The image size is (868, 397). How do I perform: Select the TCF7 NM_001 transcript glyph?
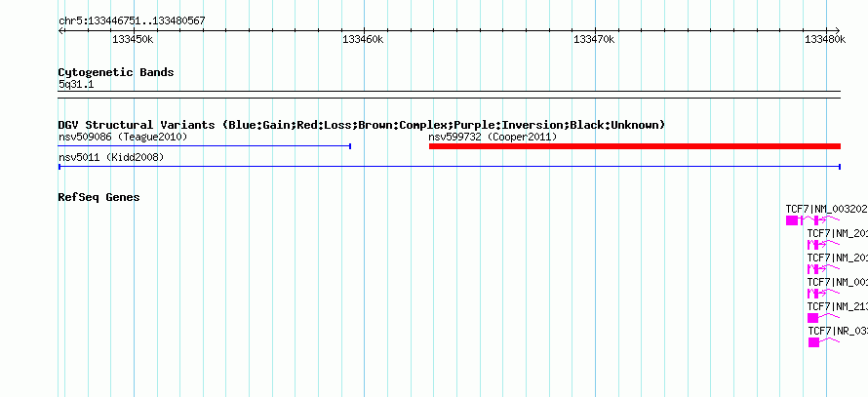823,293
